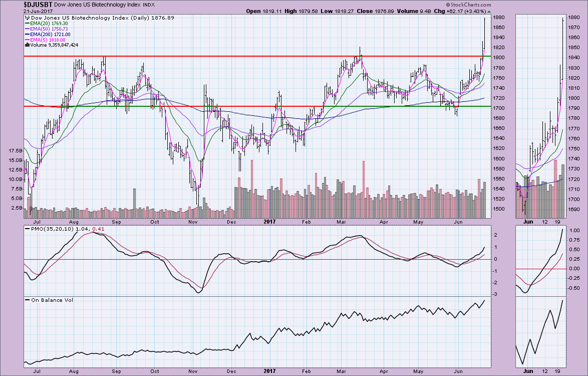Click the -0.50 label on zoomed PMO axis

pos(573,288)
